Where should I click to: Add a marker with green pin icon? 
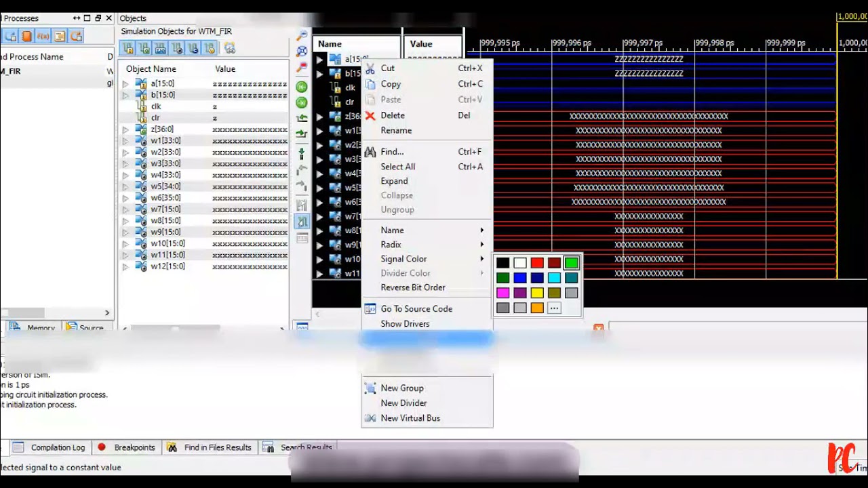pos(302,155)
